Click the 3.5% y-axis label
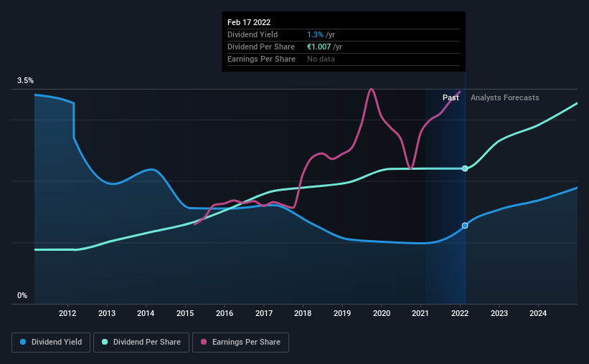Image resolution: width=589 pixels, height=364 pixels. (x=25, y=81)
